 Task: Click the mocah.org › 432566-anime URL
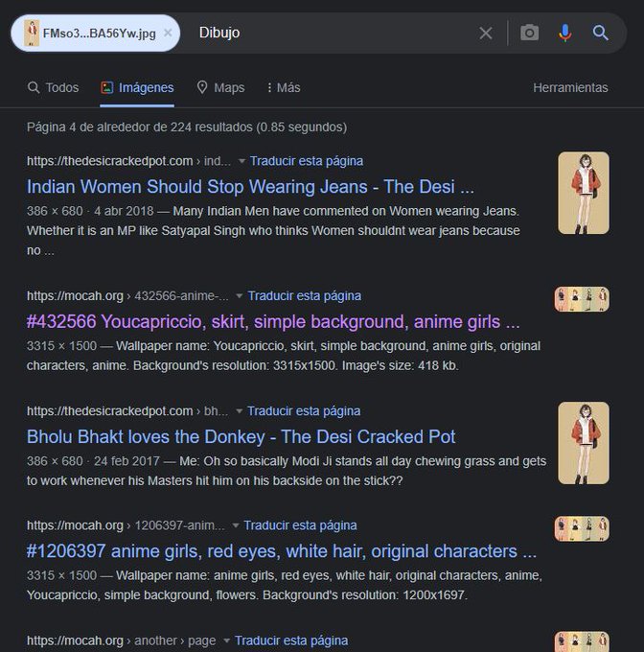[127, 296]
